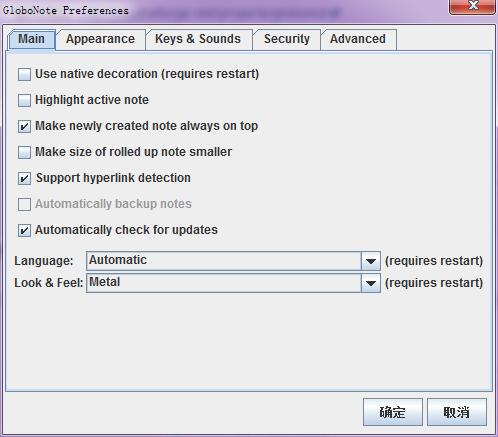
Task: Click the requires restart note beside Look & Feel
Action: 434,283
